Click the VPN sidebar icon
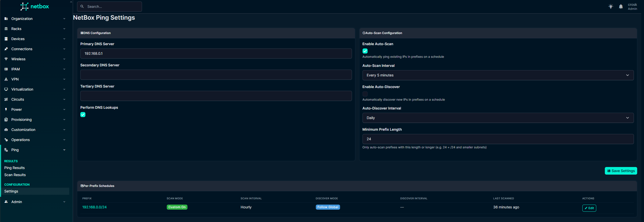The height and width of the screenshot is (222, 644). [x=6, y=79]
